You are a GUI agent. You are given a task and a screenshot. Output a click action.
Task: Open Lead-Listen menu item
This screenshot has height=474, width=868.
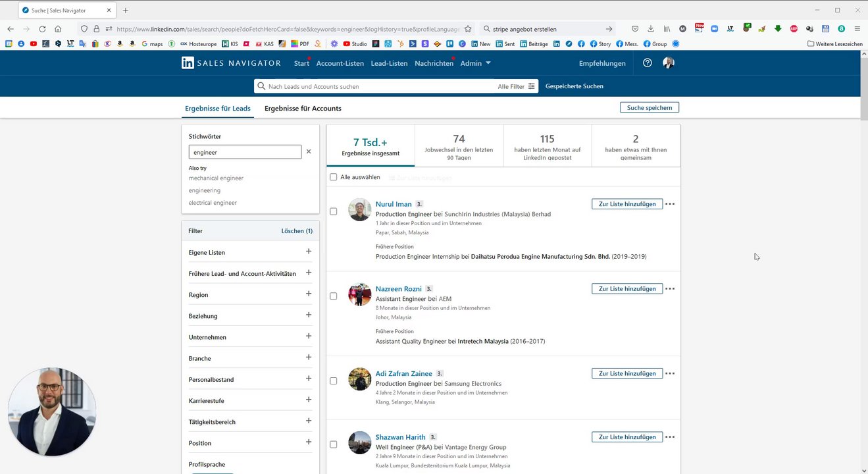pos(389,63)
